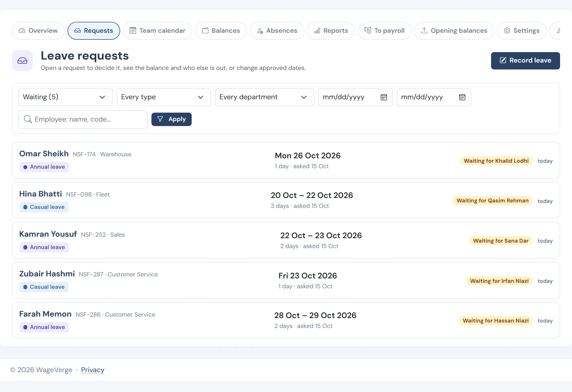This screenshot has height=392, width=572.
Task: Click the date Mon 26 Oct 2026
Action: pos(308,156)
